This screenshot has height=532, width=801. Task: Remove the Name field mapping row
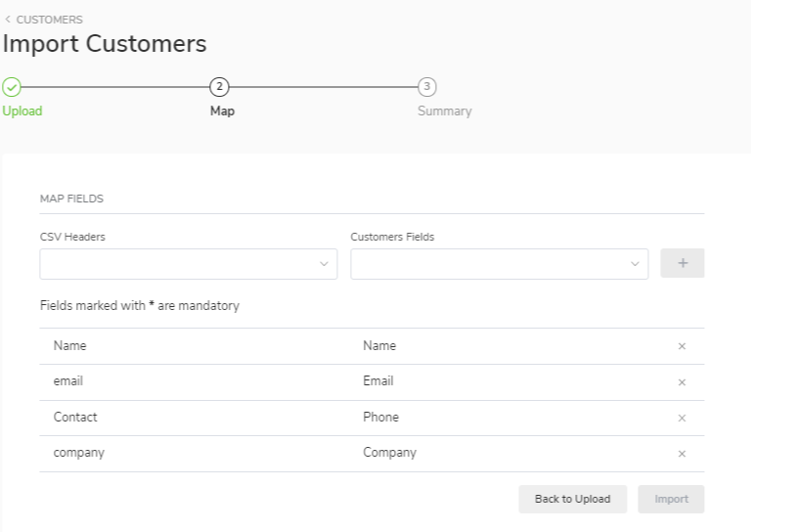pyautogui.click(x=682, y=346)
